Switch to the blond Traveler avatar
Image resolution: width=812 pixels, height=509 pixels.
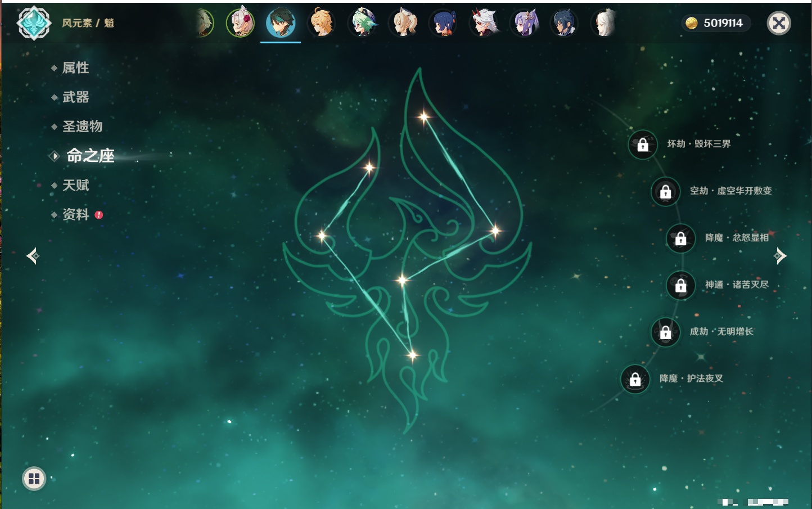322,23
